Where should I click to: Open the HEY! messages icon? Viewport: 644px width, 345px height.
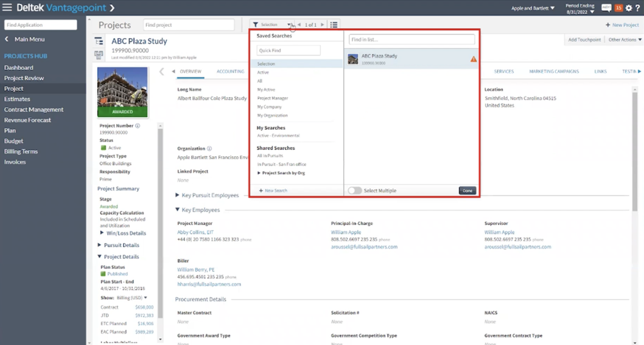click(606, 7)
